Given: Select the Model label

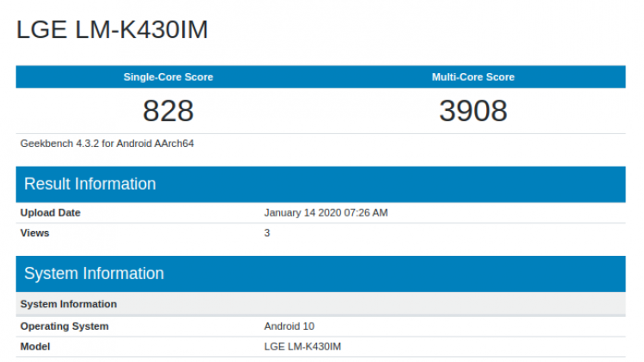Looking at the screenshot, I should click(35, 347).
